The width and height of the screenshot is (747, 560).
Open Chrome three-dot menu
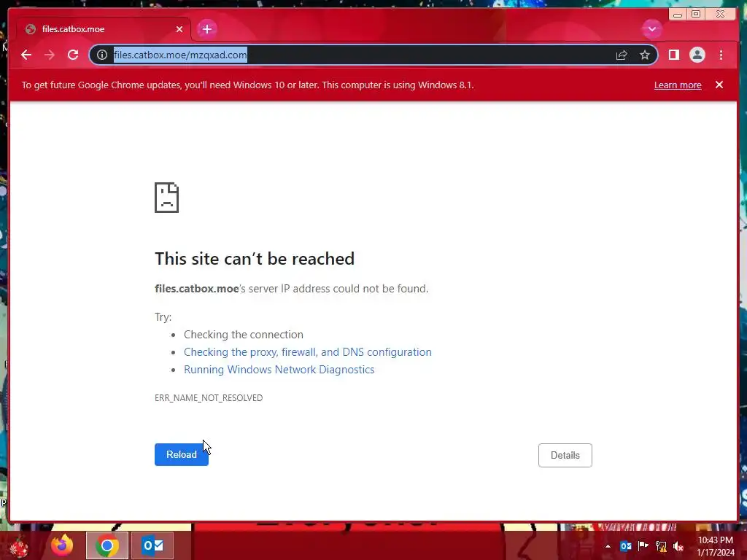point(721,55)
